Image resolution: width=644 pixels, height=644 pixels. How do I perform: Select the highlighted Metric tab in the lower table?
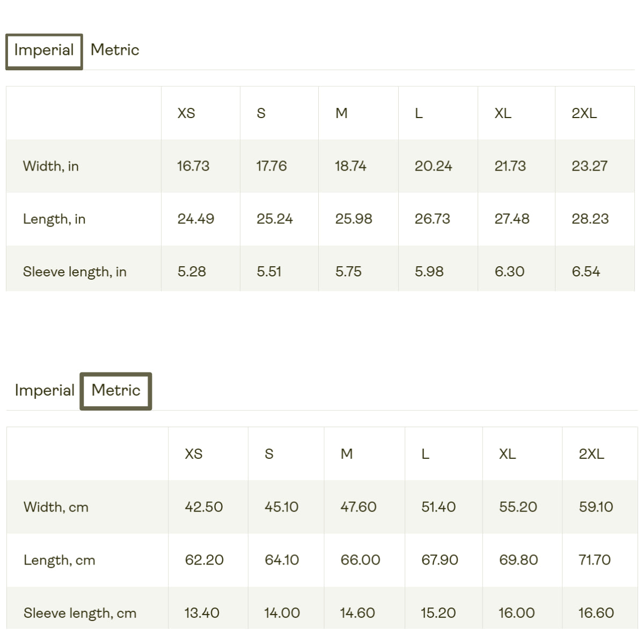(116, 391)
